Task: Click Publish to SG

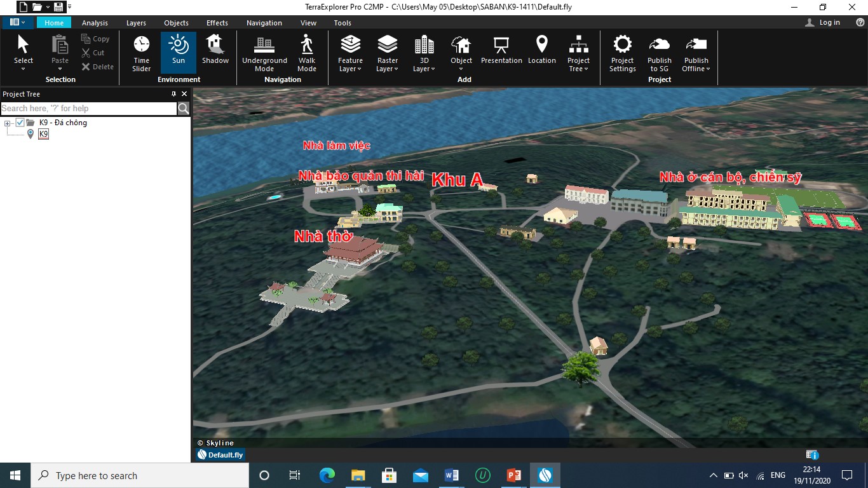Action: point(660,53)
